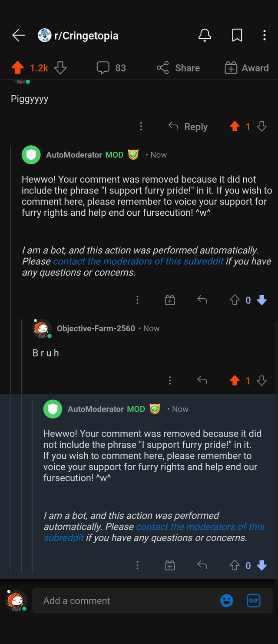Open the overflow menu on AutoModerator's first reply
The width and height of the screenshot is (278, 644).
coord(137,300)
